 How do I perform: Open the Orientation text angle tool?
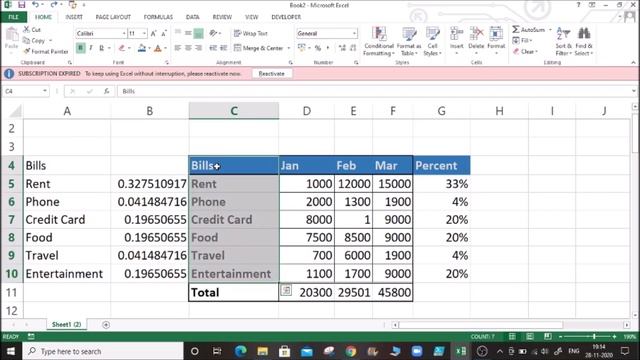click(x=213, y=33)
